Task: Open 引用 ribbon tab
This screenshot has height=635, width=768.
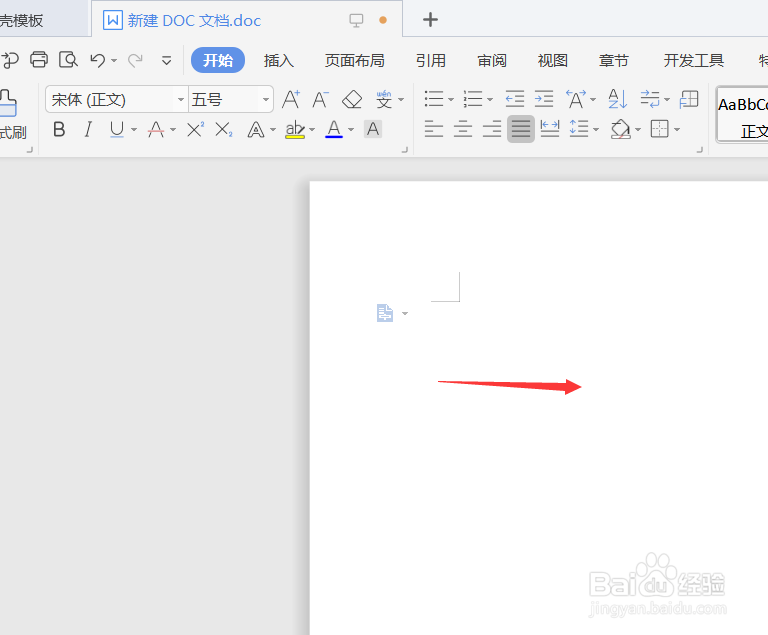Action: click(431, 60)
